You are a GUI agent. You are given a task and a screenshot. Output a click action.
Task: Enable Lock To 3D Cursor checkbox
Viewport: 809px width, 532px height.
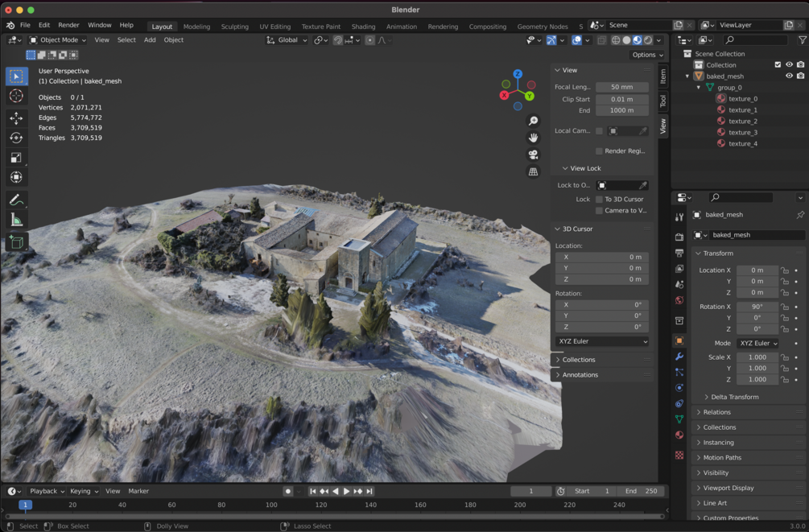599,199
